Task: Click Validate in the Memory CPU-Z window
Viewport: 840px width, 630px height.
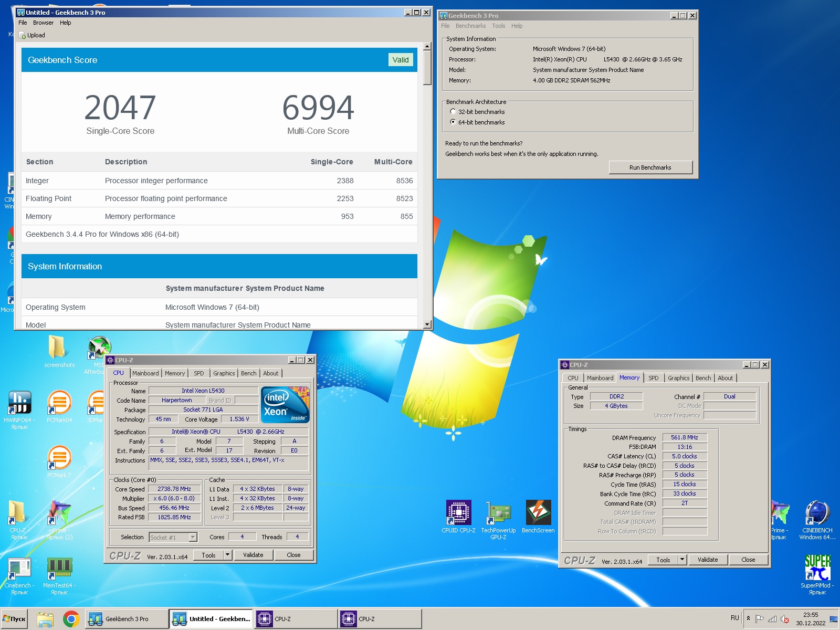Action: click(708, 560)
